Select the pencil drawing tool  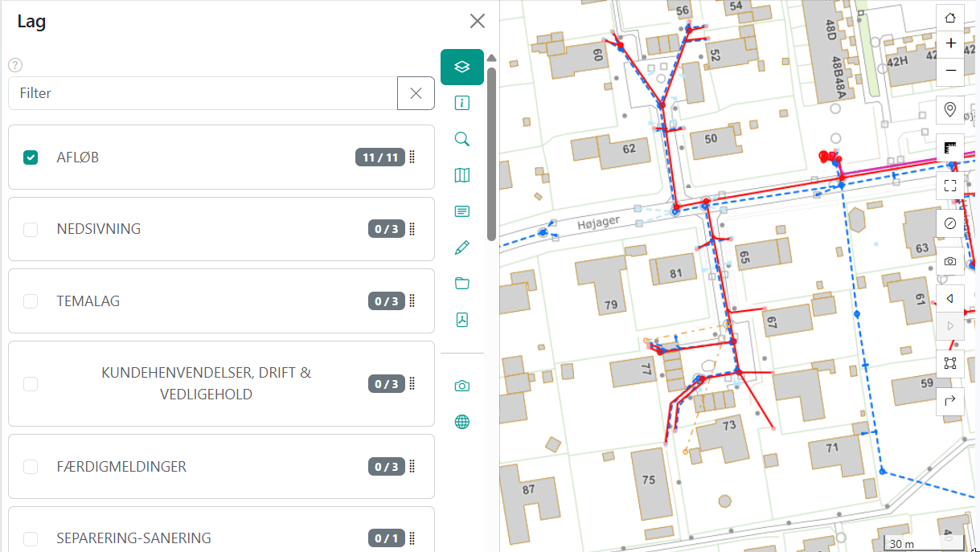click(462, 247)
